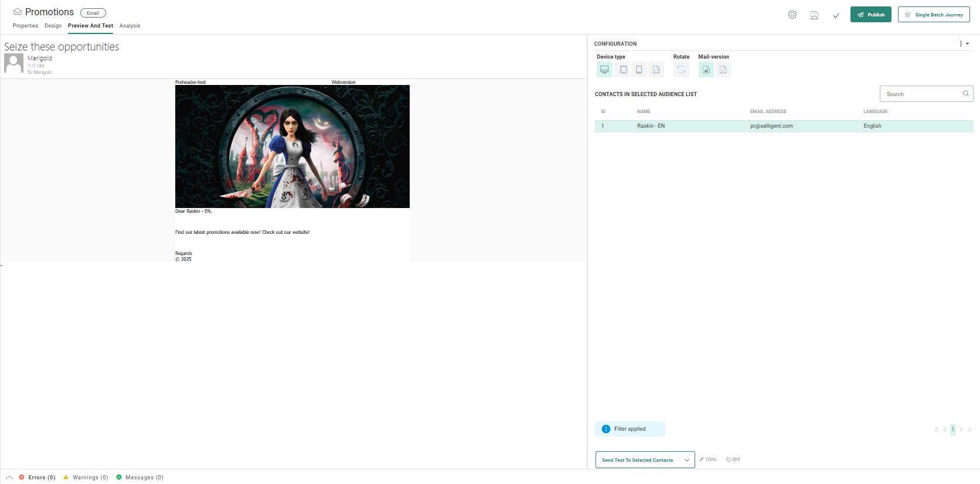Select the source code view icon
980x484 pixels.
click(x=656, y=70)
